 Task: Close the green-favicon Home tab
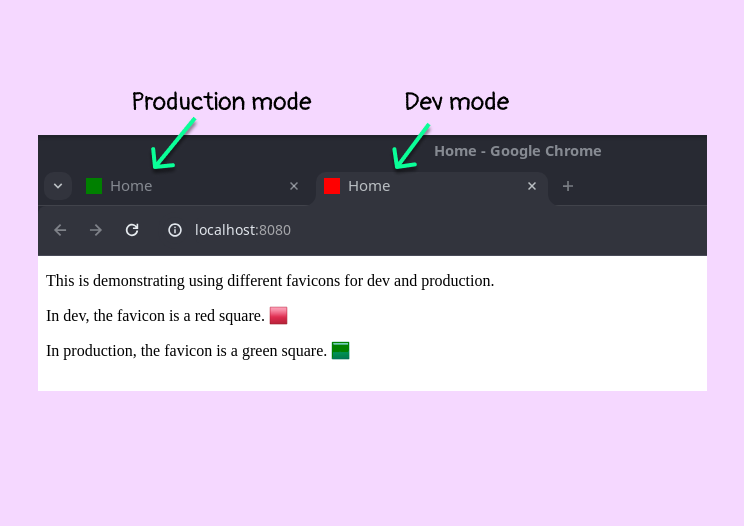tap(294, 186)
